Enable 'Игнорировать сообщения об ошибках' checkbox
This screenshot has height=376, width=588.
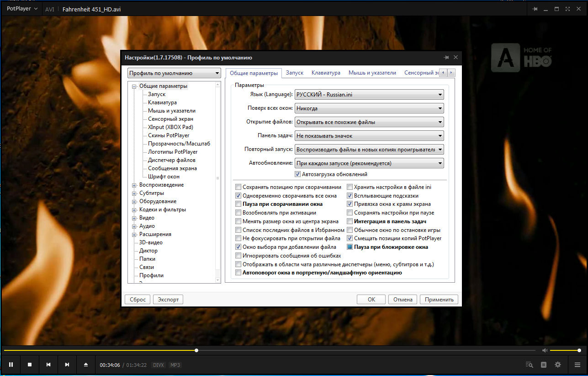point(238,256)
